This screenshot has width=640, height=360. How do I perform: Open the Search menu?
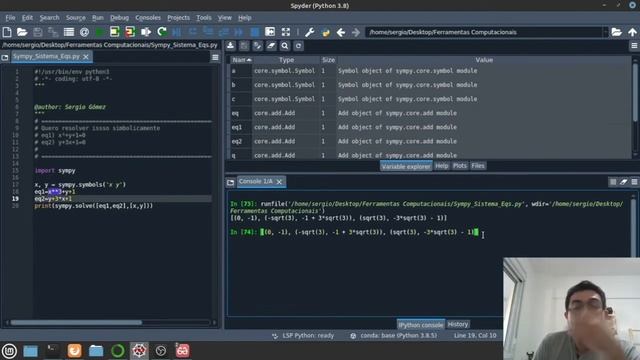coord(49,18)
